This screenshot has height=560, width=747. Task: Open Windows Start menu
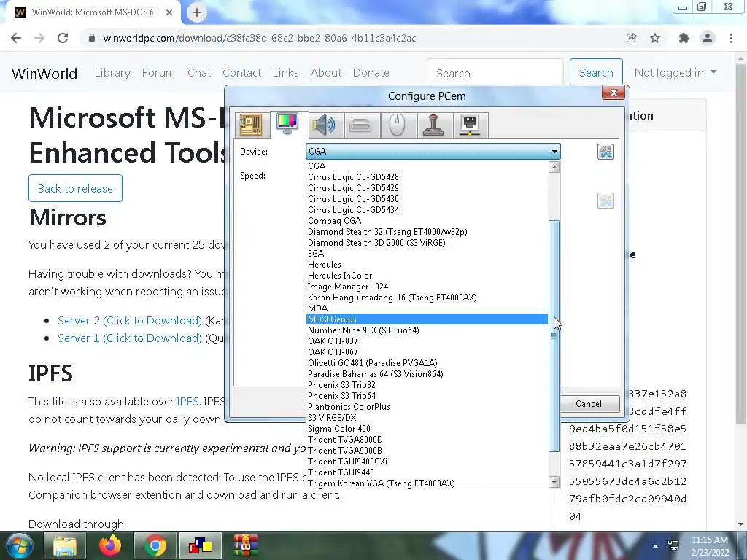(19, 545)
